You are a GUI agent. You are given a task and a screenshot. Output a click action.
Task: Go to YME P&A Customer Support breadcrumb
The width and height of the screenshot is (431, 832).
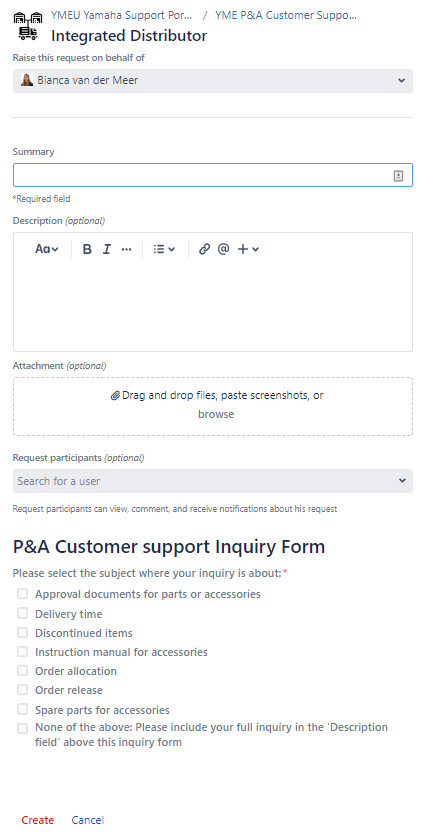(286, 15)
